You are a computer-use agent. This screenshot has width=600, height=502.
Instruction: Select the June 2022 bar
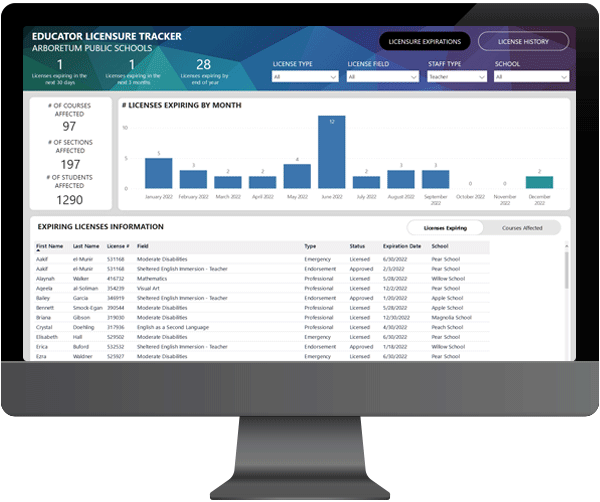(x=332, y=152)
